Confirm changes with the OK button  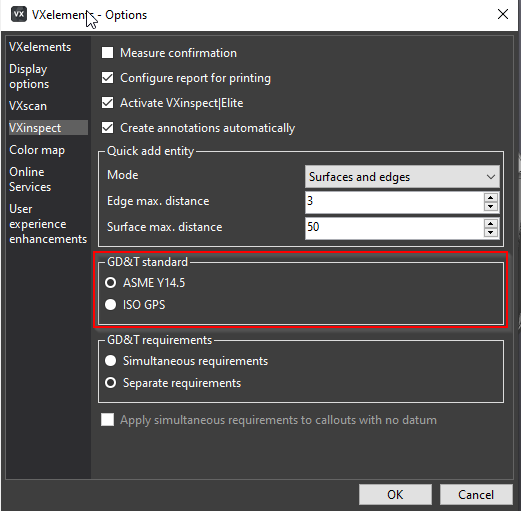395,495
